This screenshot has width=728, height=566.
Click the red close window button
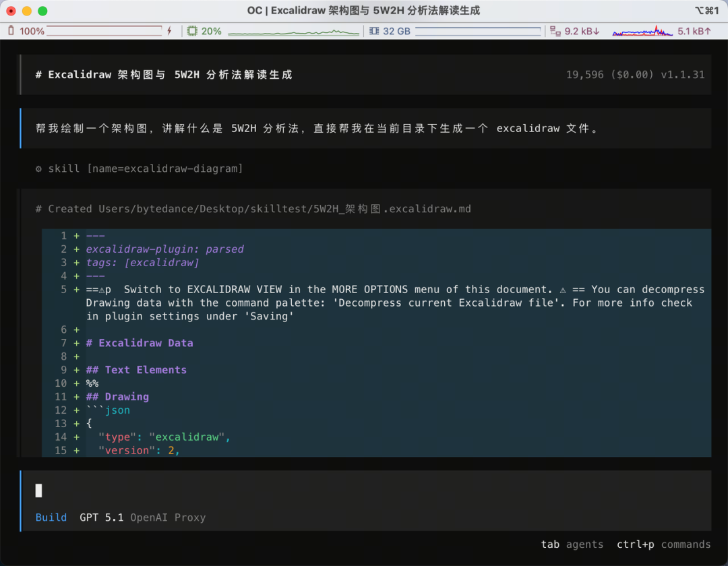pos(11,11)
